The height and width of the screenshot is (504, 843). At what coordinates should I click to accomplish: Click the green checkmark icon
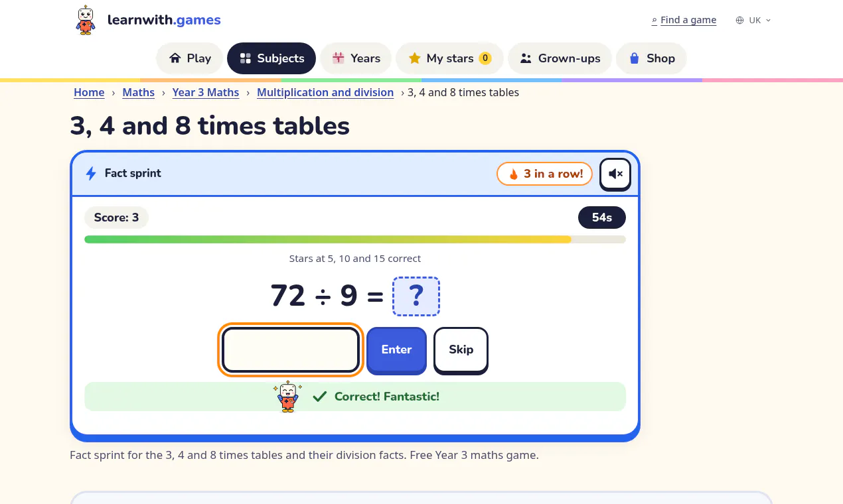click(x=320, y=397)
